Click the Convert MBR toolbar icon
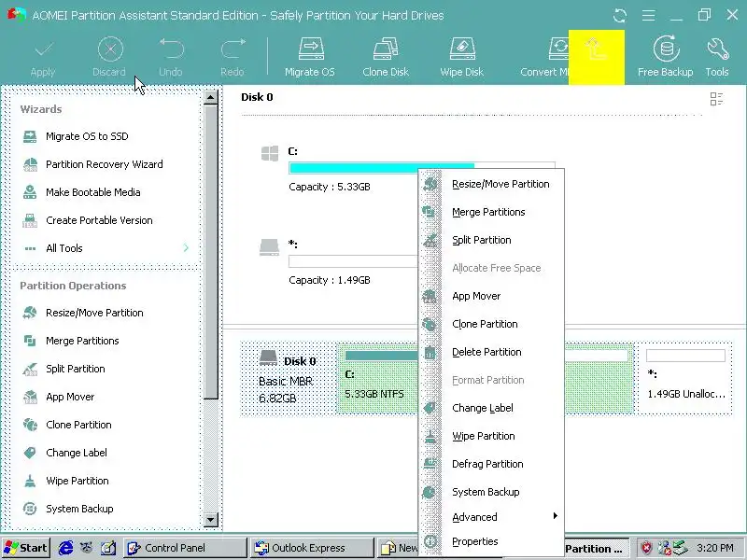747x560 pixels. click(558, 49)
